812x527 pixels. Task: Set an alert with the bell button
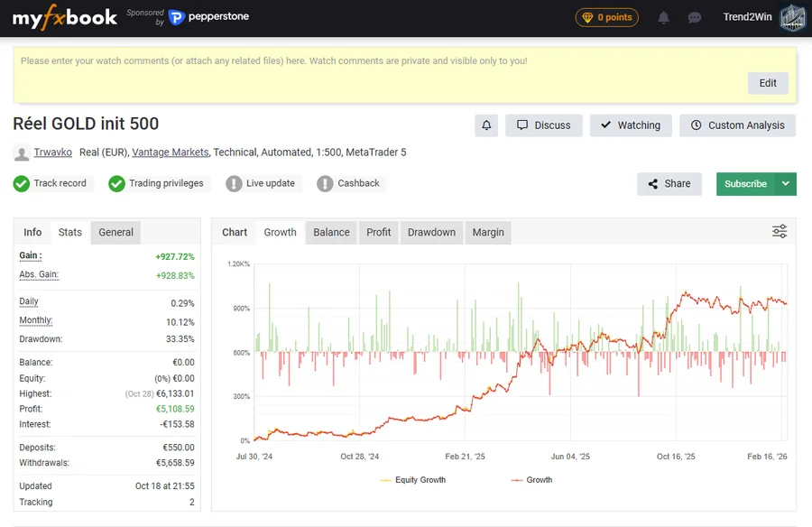coord(486,125)
